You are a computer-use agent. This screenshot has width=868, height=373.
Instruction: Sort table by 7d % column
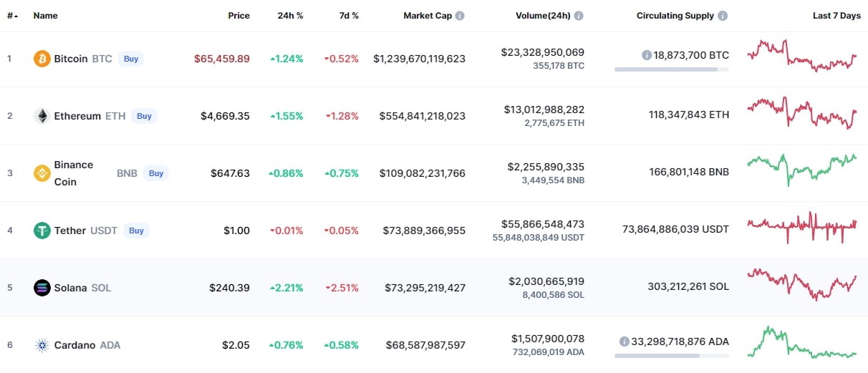coord(347,16)
